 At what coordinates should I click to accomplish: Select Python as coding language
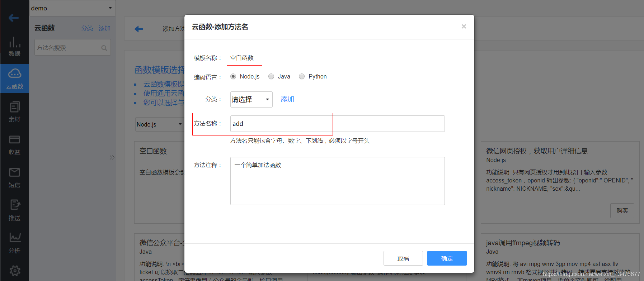[x=302, y=76]
